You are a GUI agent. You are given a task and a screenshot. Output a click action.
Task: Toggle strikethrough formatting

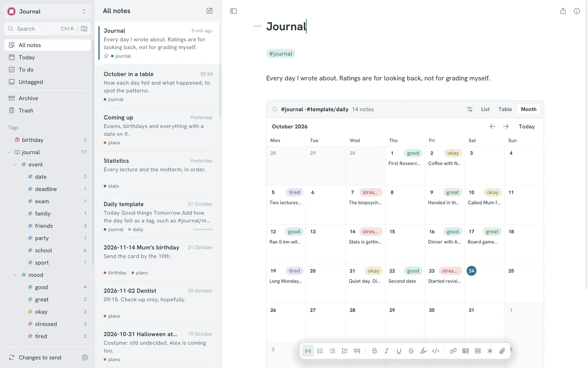pyautogui.click(x=411, y=351)
